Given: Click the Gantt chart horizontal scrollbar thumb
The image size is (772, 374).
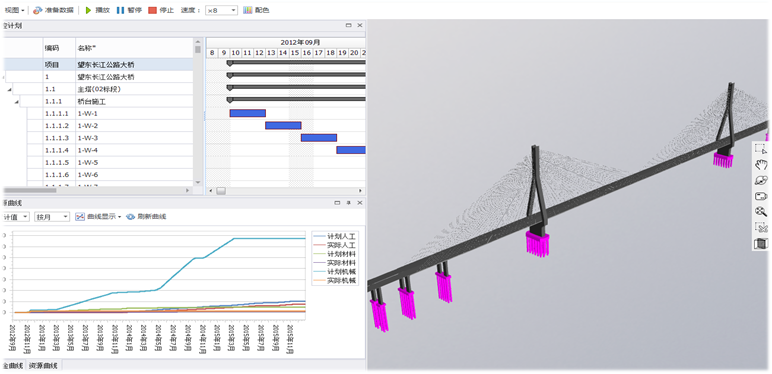Looking at the screenshot, I should (221, 190).
